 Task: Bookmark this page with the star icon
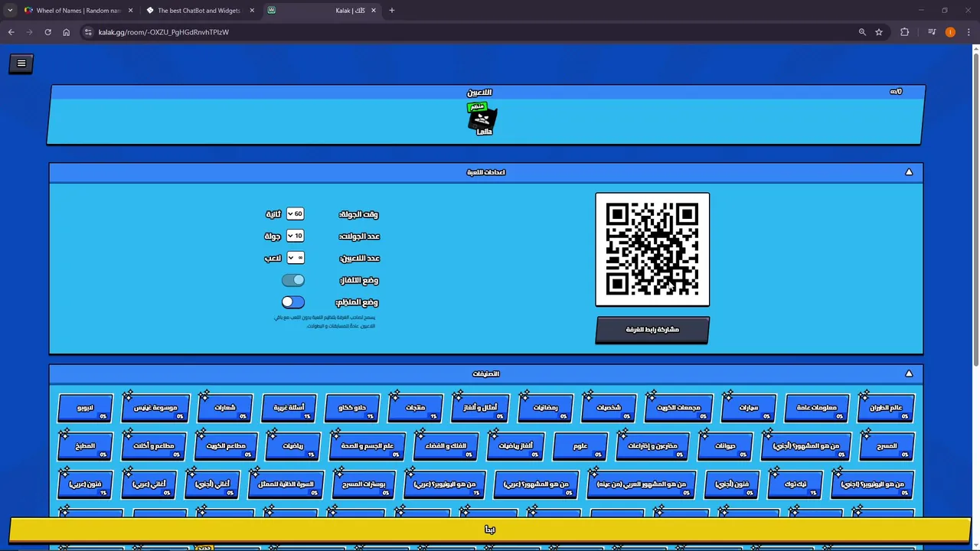point(879,32)
